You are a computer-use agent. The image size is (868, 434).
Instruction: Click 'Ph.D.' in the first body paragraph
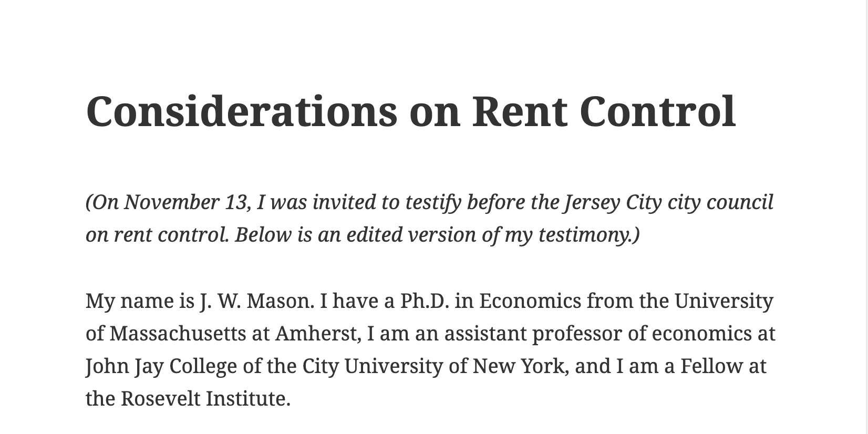425,301
